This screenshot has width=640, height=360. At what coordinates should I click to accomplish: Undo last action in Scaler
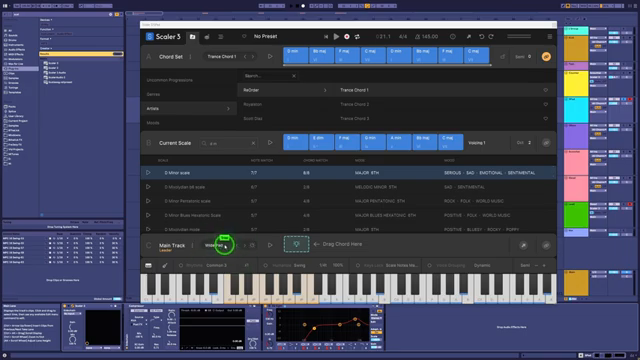(x=482, y=37)
